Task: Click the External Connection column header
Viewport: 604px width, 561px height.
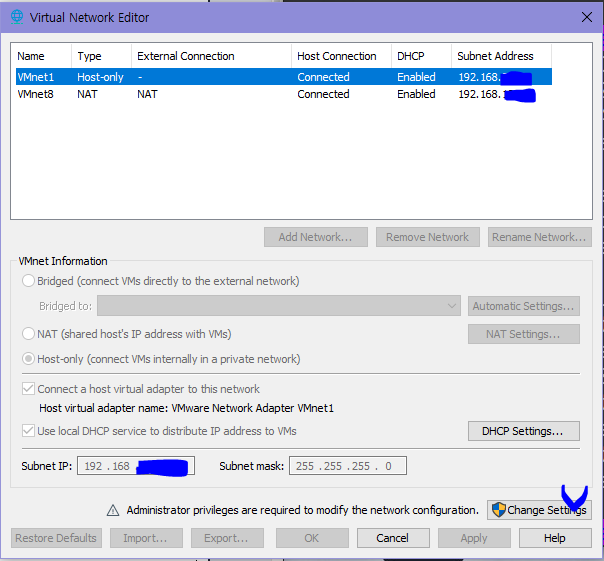Action: click(x=211, y=56)
